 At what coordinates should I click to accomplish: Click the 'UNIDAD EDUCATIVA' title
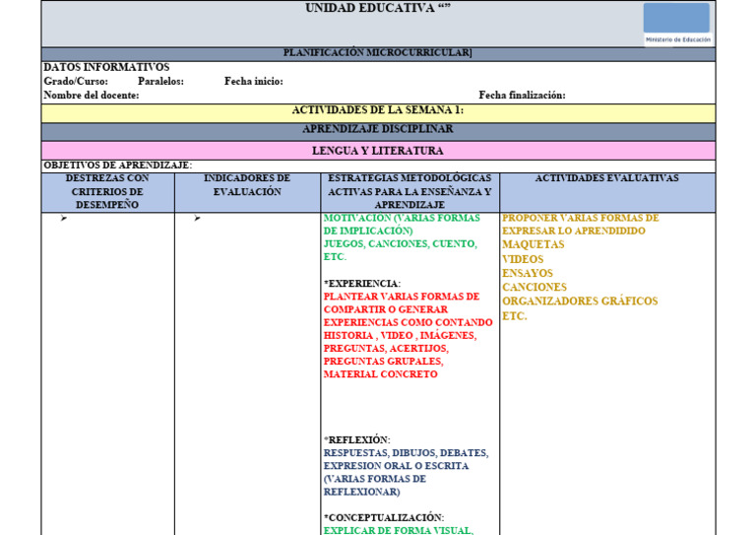click(378, 8)
